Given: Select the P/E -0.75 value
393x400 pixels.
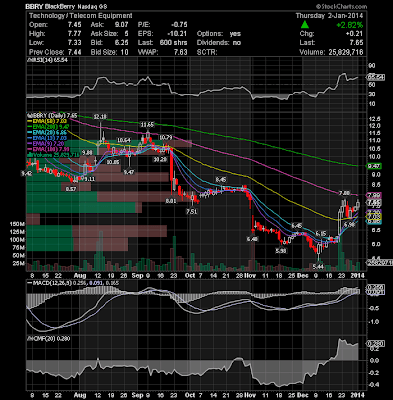Looking at the screenshot, I should [179, 25].
